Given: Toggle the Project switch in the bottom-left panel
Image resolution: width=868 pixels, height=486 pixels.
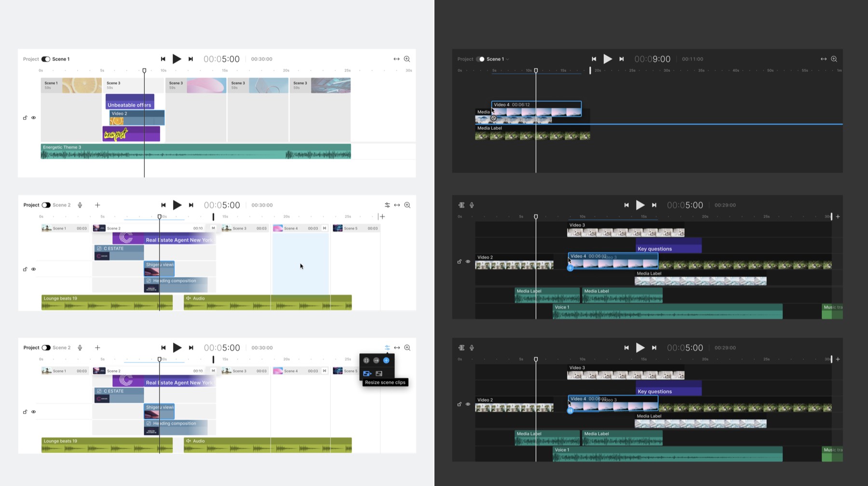Looking at the screenshot, I should [x=46, y=347].
